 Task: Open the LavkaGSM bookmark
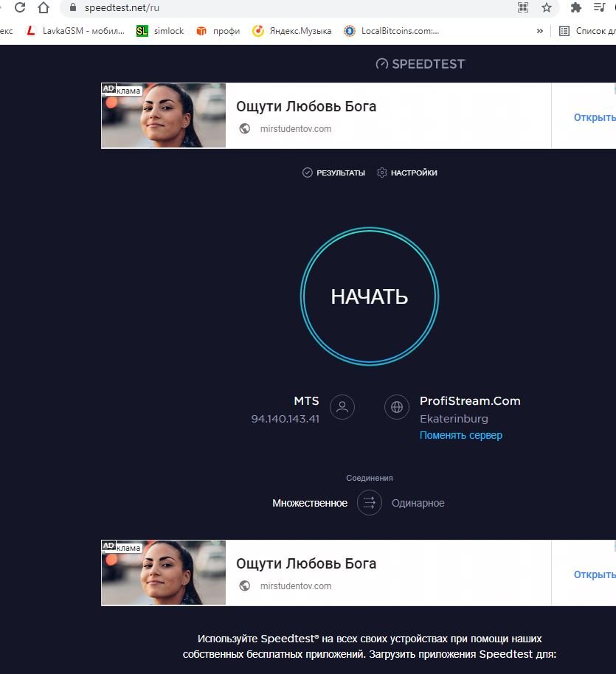75,31
